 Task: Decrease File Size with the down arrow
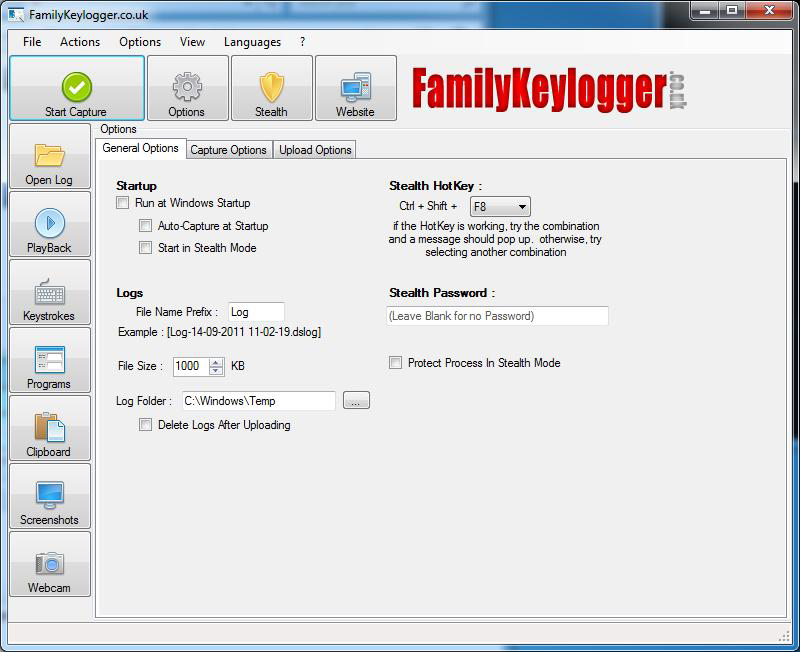click(216, 371)
